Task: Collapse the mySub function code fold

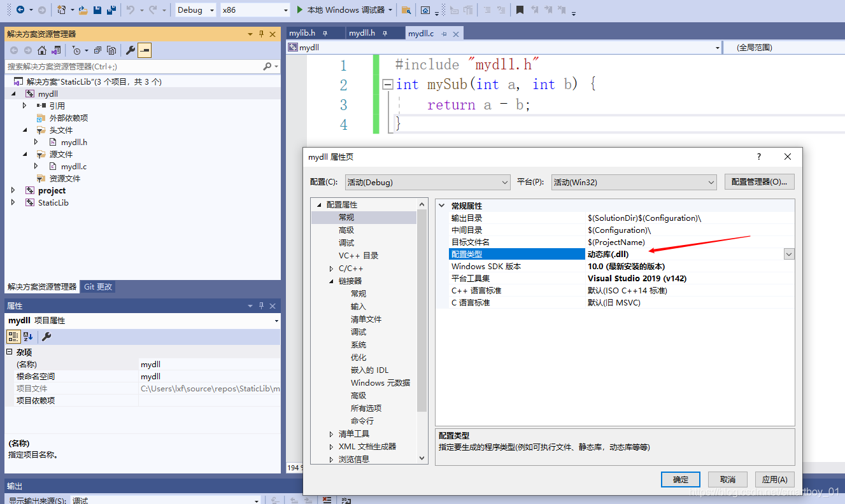Action: [x=387, y=85]
